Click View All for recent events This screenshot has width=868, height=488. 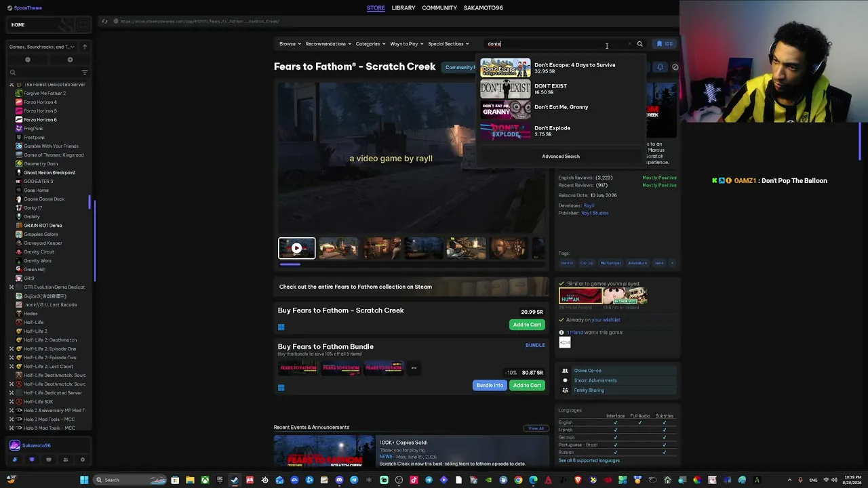pyautogui.click(x=536, y=428)
